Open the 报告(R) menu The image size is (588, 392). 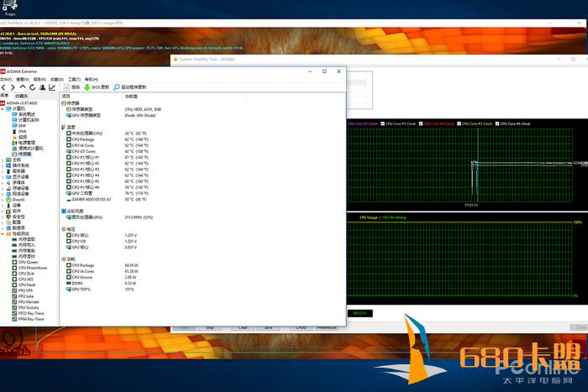point(39,80)
